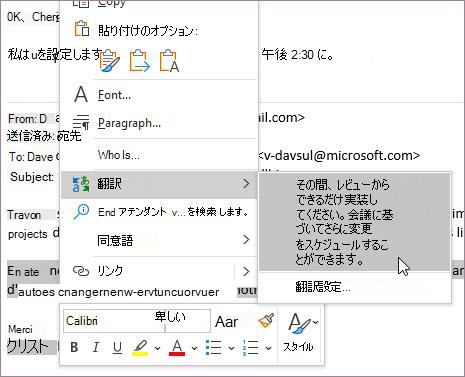Open the Font... dialog entry
The image size is (465, 377).
159,95
